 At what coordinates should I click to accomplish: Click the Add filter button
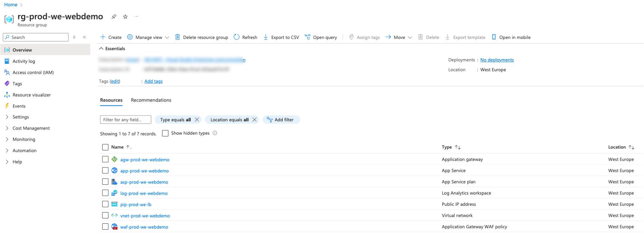coord(281,120)
